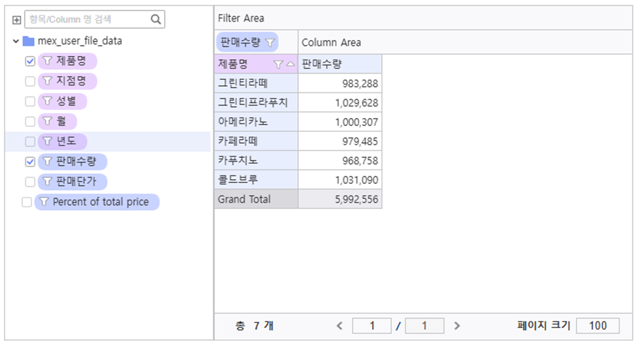Image resolution: width=644 pixels, height=348 pixels.
Task: Select the 제품명 field tag label
Action: [71, 61]
